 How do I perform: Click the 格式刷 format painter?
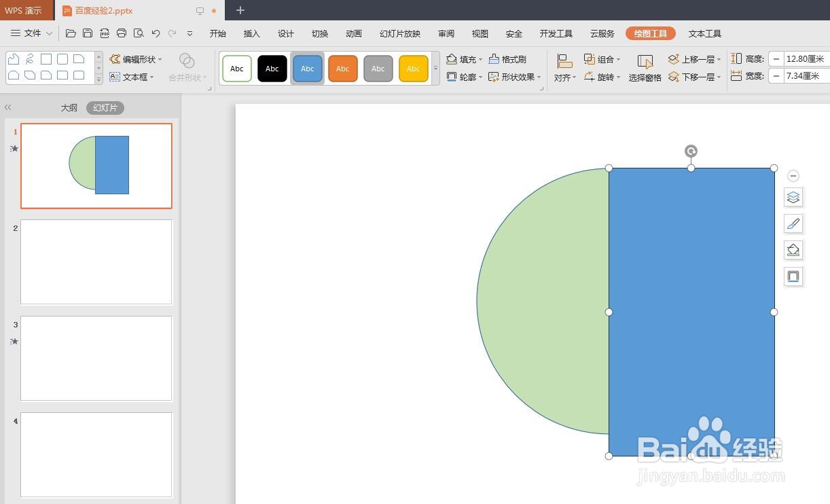coord(507,59)
